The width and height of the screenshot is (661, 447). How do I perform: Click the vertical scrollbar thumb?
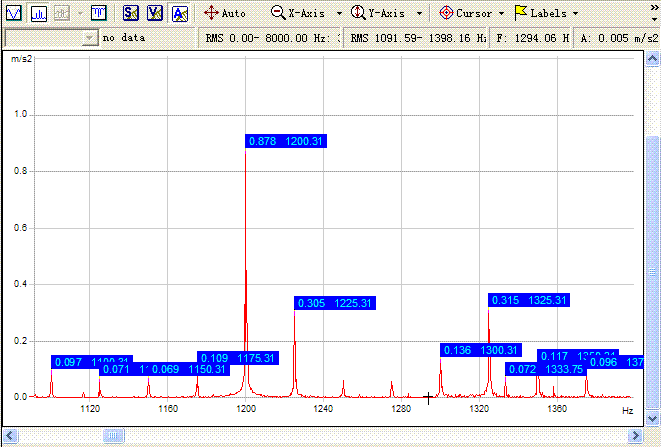pyautogui.click(x=653, y=273)
